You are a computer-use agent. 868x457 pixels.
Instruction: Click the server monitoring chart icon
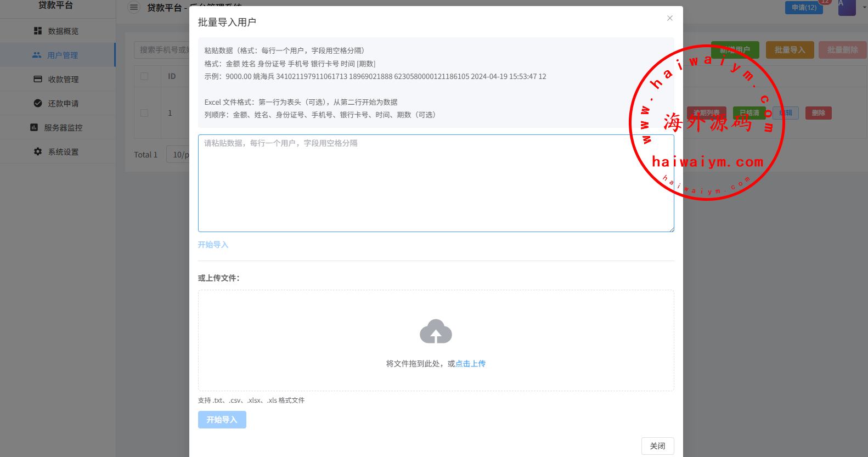click(x=34, y=128)
